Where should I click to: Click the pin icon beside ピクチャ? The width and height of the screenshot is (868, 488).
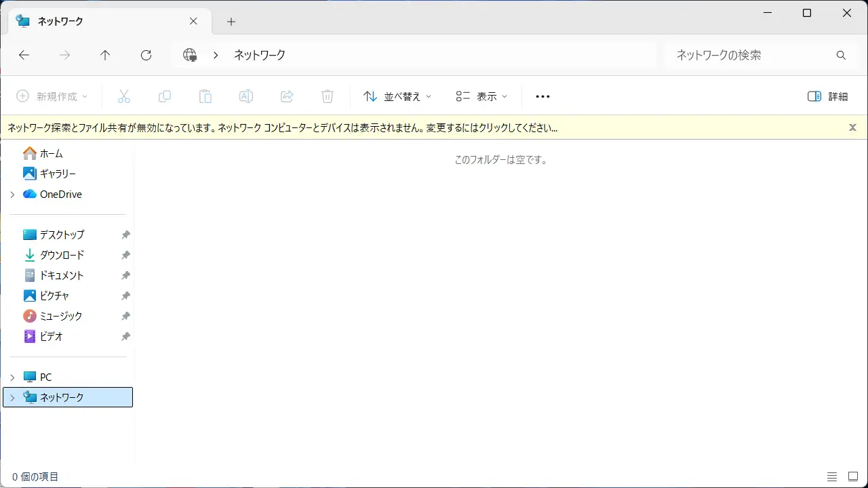(125, 296)
